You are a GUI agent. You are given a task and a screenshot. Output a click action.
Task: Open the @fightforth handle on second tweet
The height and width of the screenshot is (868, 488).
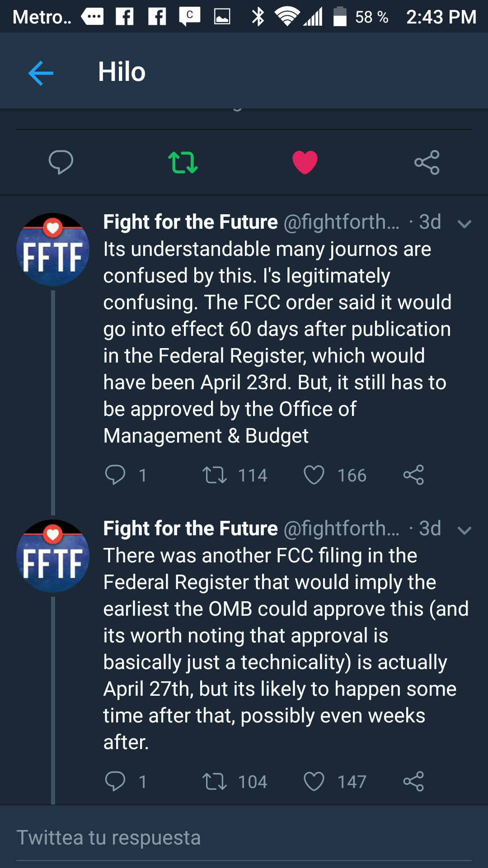[341, 528]
